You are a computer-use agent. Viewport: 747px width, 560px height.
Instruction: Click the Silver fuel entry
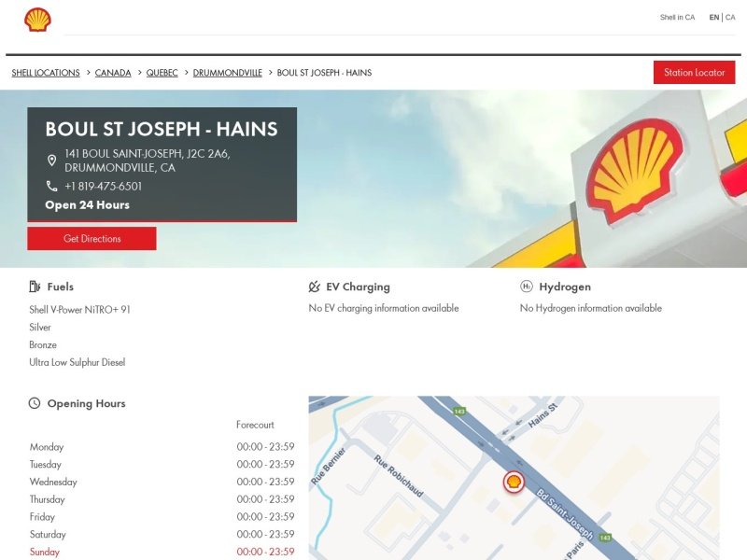pyautogui.click(x=40, y=328)
